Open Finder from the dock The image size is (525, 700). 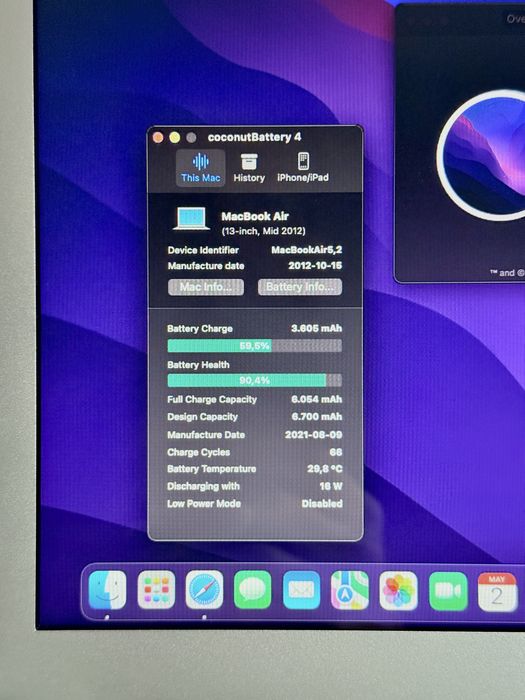tap(108, 590)
